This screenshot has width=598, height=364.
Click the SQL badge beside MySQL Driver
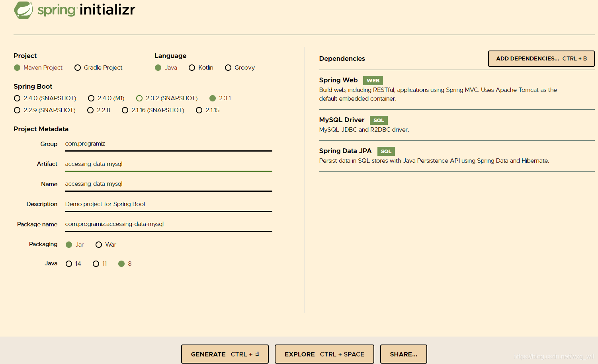coord(379,120)
